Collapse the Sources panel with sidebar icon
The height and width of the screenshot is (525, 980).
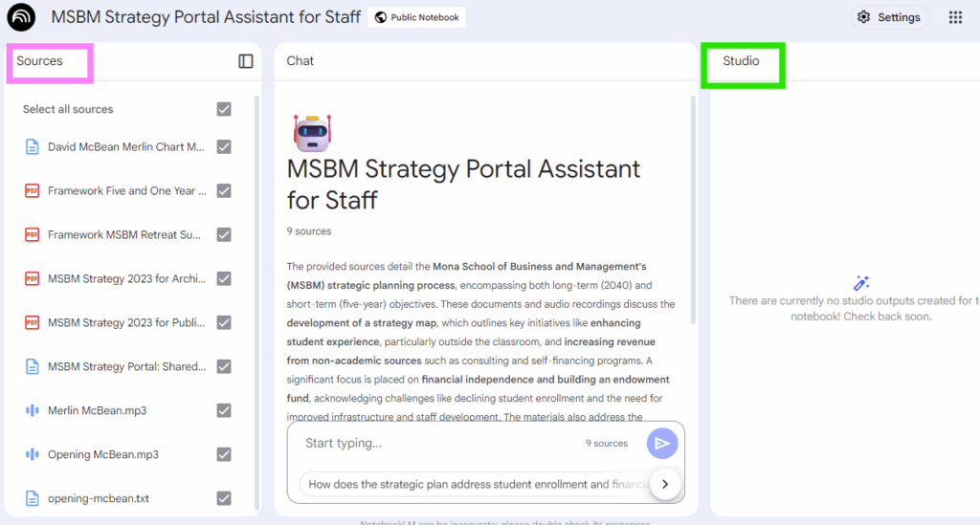(x=246, y=61)
